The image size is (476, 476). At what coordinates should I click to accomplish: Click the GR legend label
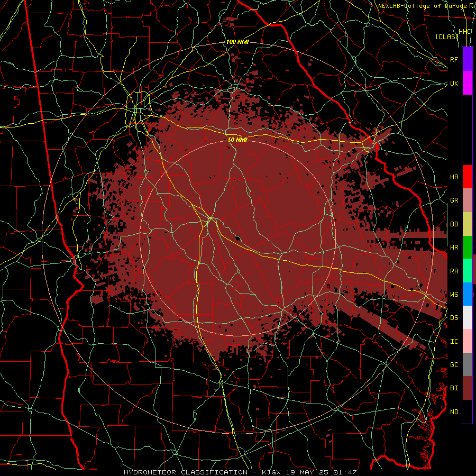click(454, 200)
